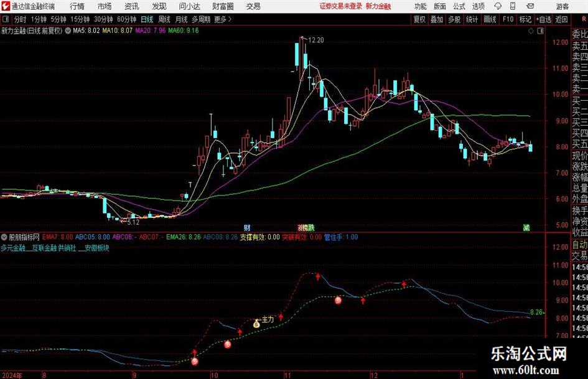Open the mail envelope icon
This screenshot has height=379, width=588.
(530, 6)
